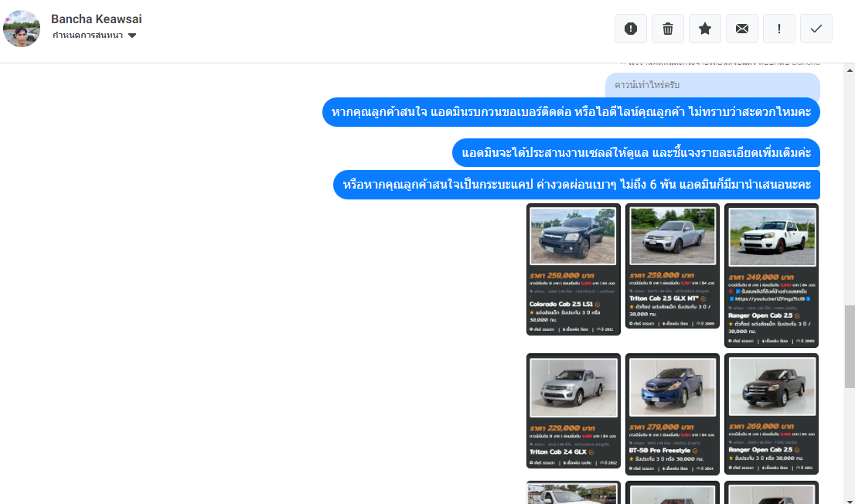Open the 249,000 Ranger Open Cab card

pyautogui.click(x=772, y=275)
